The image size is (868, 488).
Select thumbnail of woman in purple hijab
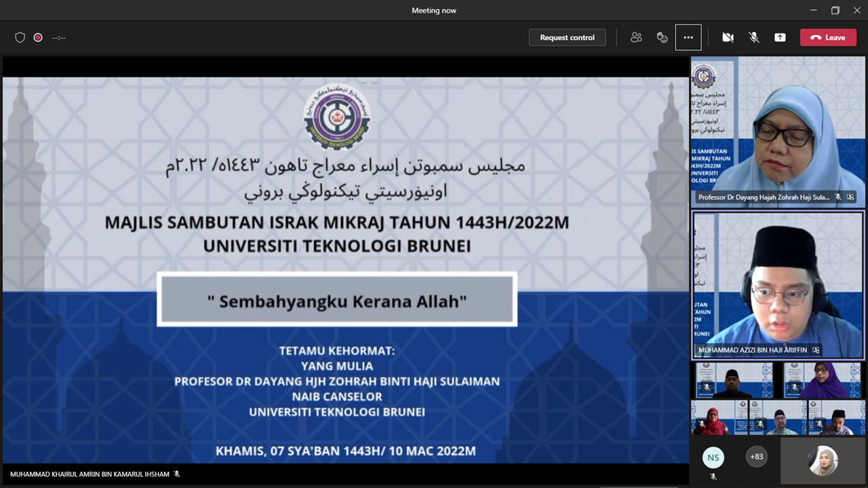(823, 380)
